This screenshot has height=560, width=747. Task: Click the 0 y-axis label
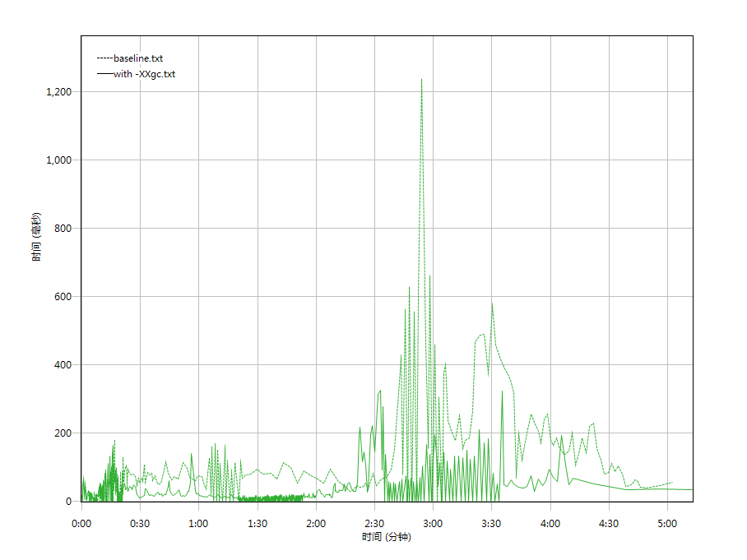click(68, 502)
